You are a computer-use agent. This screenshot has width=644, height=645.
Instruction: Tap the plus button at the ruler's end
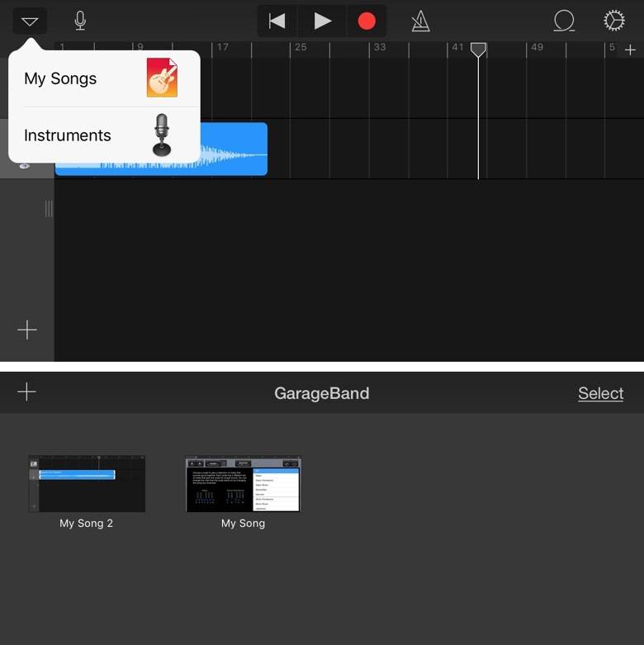coord(630,50)
